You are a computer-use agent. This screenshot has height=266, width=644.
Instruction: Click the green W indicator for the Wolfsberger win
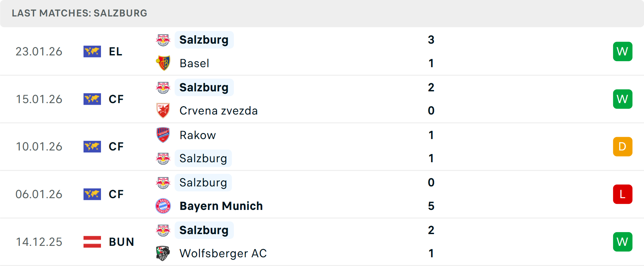[x=623, y=242]
